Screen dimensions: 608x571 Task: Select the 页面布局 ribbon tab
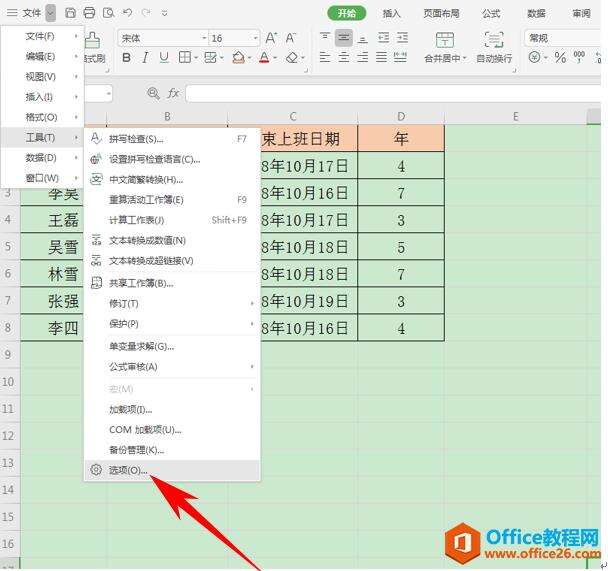click(441, 14)
